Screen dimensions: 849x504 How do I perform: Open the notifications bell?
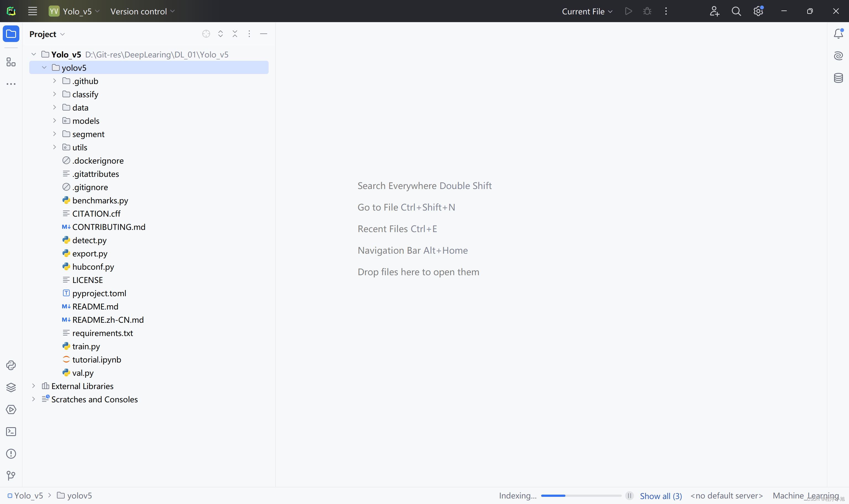tap(838, 34)
